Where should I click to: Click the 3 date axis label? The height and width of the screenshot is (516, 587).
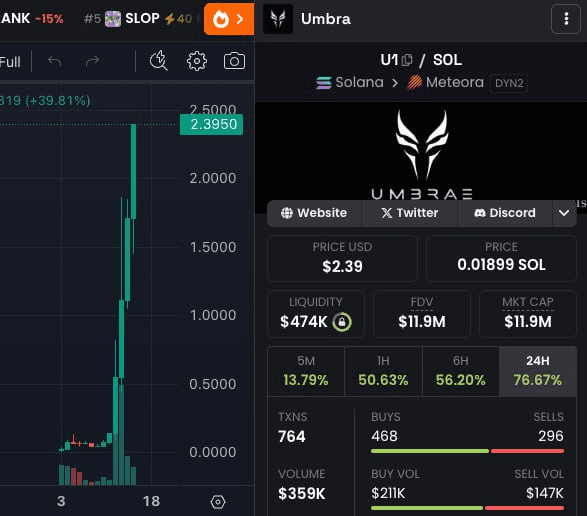(61, 501)
